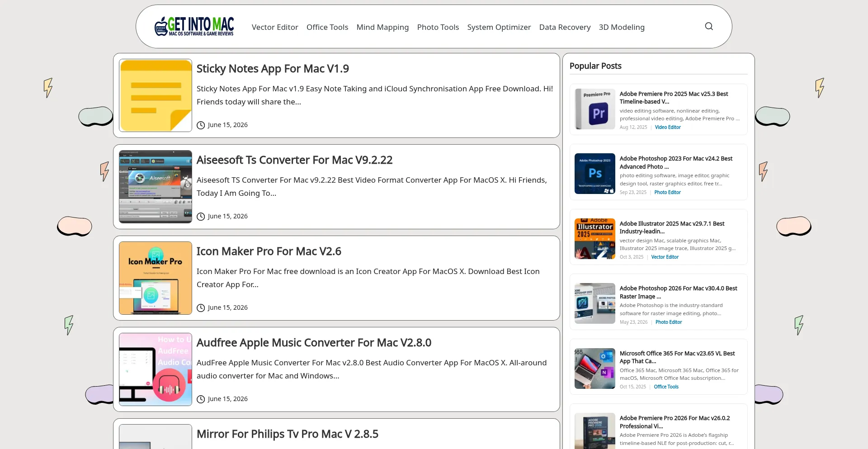
Task: Click the Photoshop 2023 Ps thumbnail
Action: [595, 174]
